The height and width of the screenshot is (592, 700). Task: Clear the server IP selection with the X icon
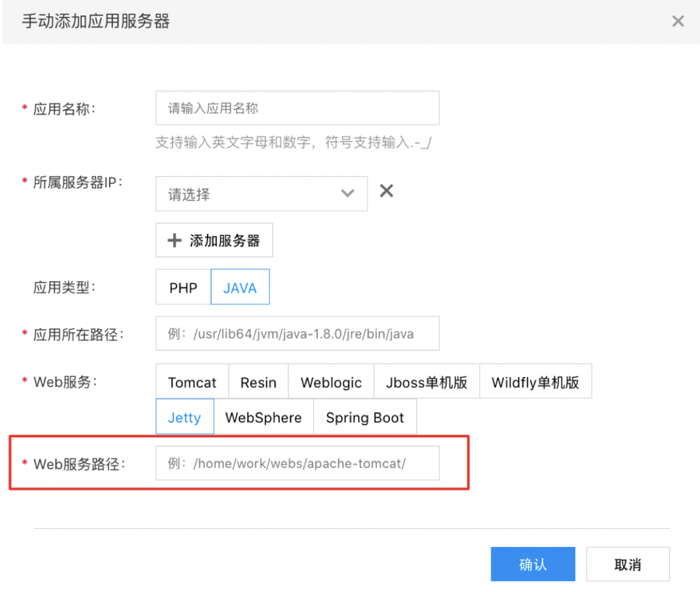click(386, 191)
